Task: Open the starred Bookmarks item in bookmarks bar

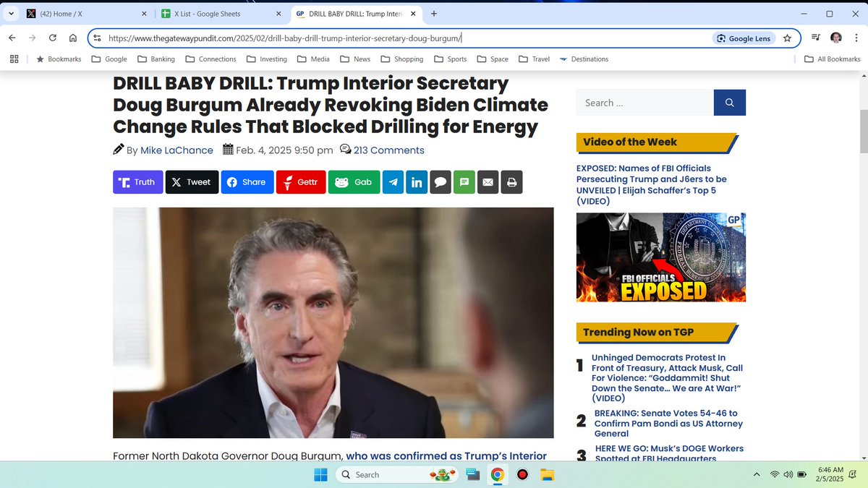Action: [x=59, y=59]
